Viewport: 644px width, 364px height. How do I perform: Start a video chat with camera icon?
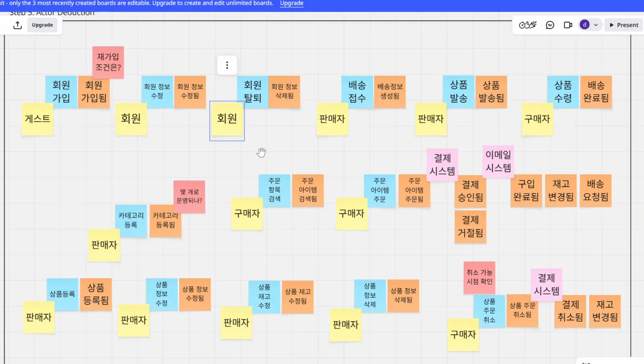[x=568, y=25]
